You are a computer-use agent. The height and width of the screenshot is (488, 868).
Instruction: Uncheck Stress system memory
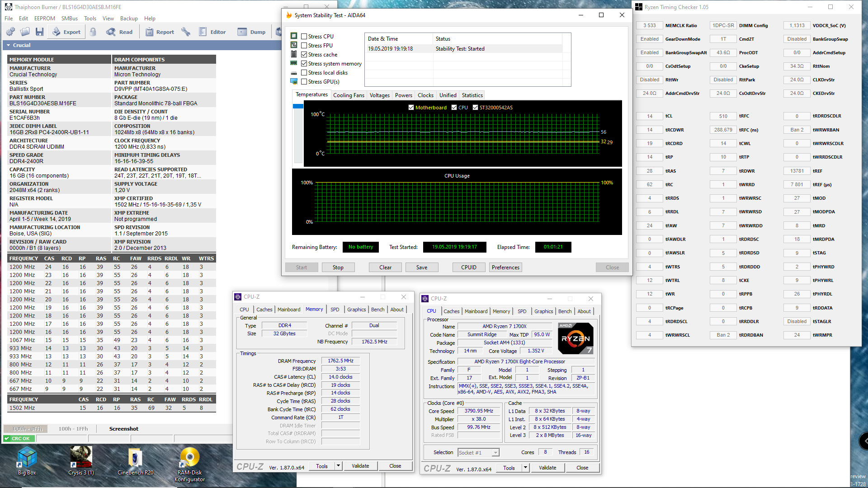[304, 64]
